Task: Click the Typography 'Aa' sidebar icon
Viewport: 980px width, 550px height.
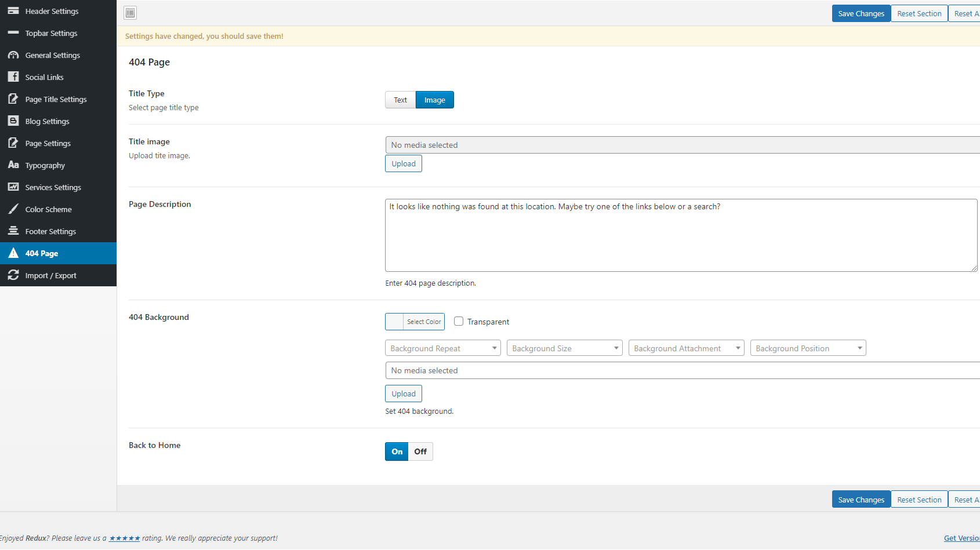Action: tap(13, 165)
